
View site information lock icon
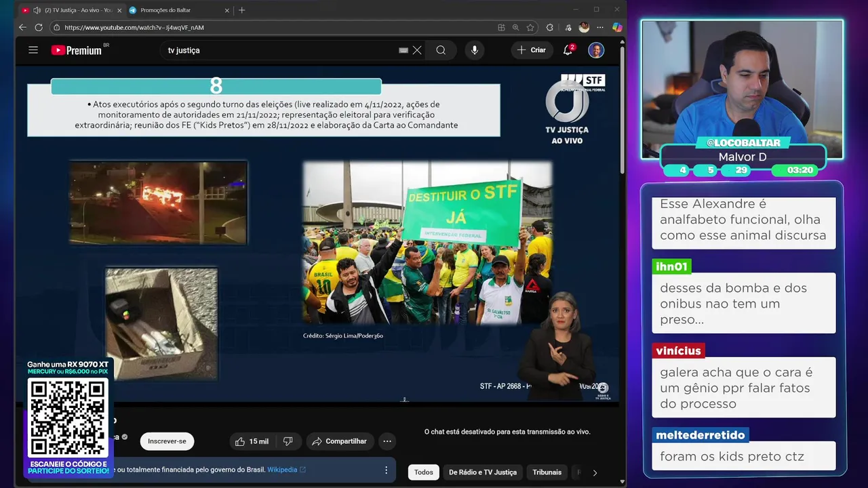pos(57,28)
